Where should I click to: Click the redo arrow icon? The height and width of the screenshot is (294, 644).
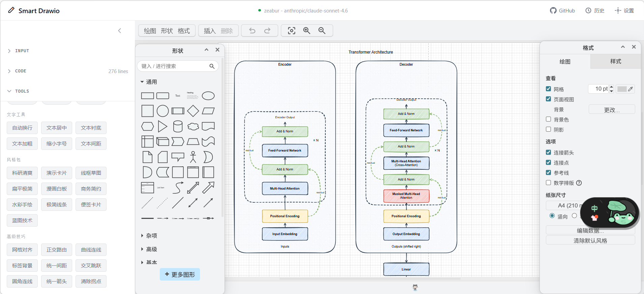pyautogui.click(x=267, y=31)
